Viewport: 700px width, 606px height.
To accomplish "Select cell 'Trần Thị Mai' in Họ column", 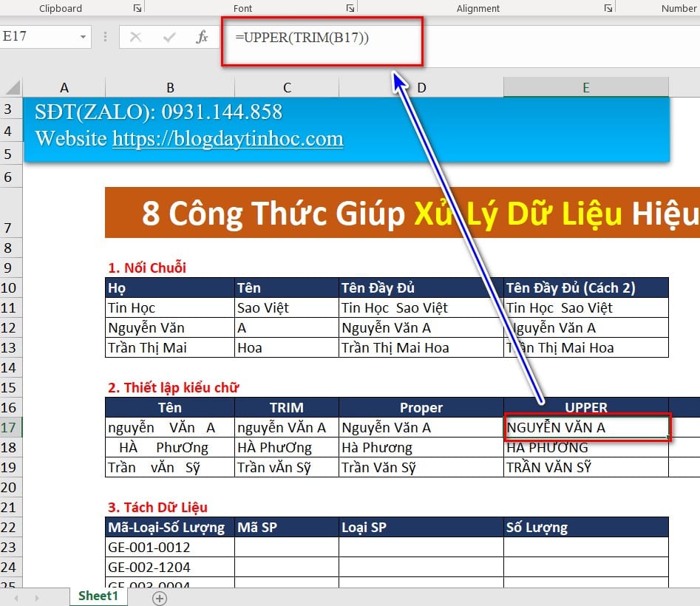I will coord(170,347).
